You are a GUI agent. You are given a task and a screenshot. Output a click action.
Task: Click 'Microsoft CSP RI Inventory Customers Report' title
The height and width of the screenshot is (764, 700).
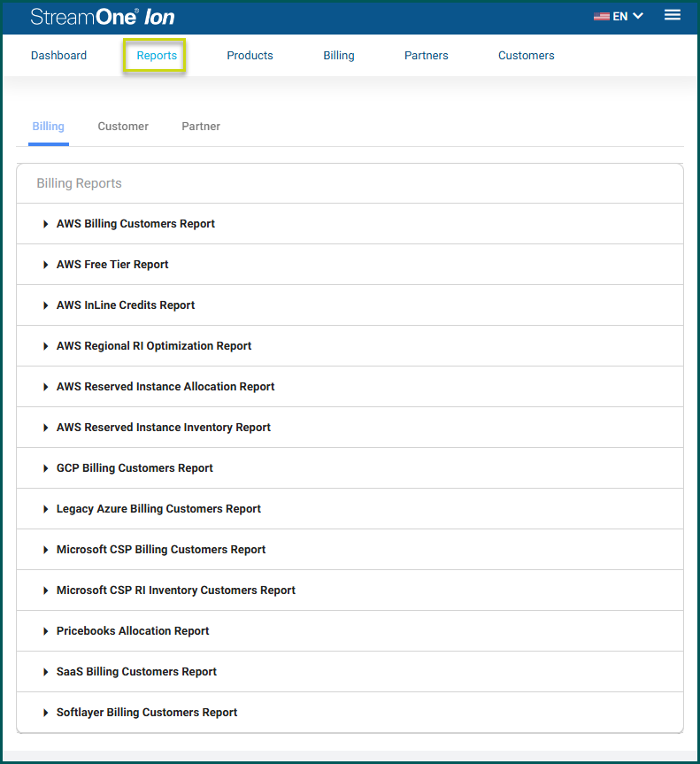(x=176, y=590)
